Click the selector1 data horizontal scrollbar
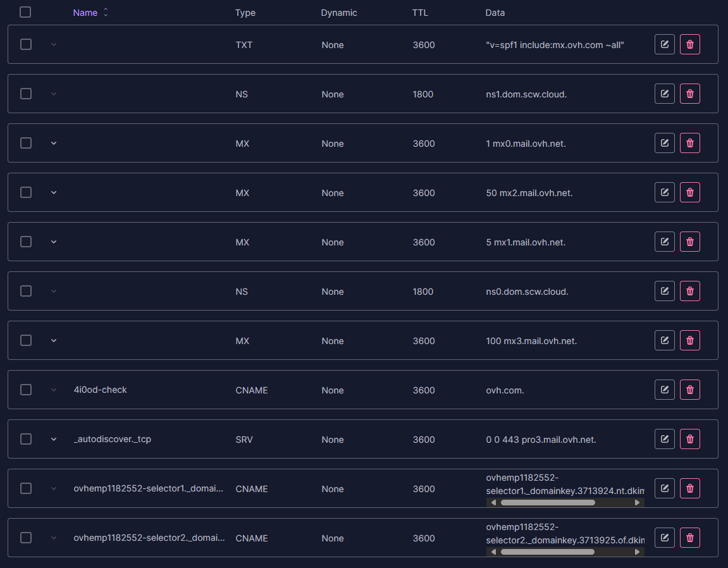The height and width of the screenshot is (568, 728). point(547,503)
